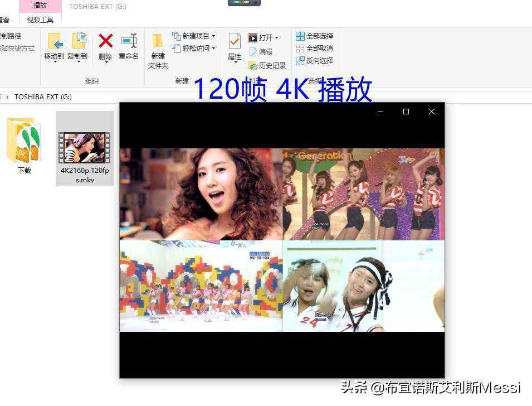Select the 重命名 rename icon
The width and height of the screenshot is (532, 406).
(129, 42)
